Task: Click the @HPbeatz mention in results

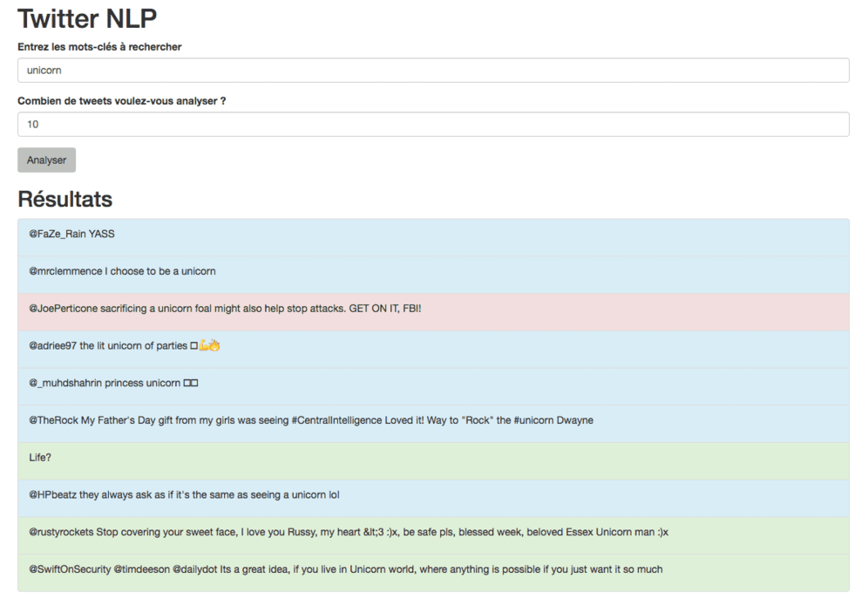Action: click(52, 495)
